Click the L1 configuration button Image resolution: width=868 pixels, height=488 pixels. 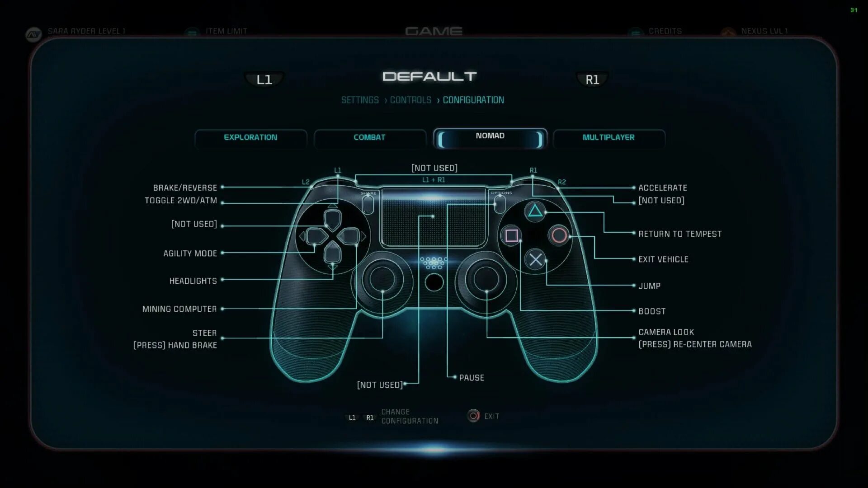click(263, 79)
